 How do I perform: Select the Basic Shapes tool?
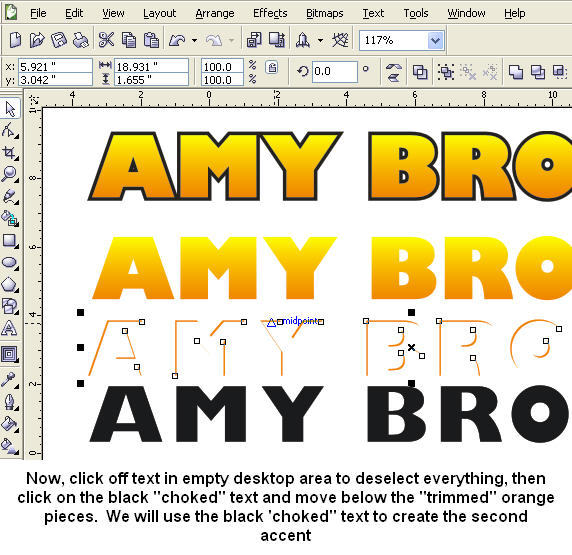click(10, 307)
